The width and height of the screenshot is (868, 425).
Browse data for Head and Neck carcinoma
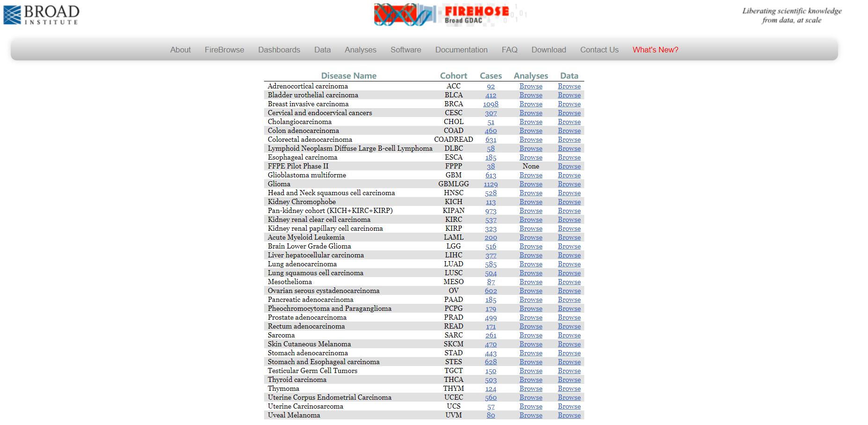pos(569,193)
